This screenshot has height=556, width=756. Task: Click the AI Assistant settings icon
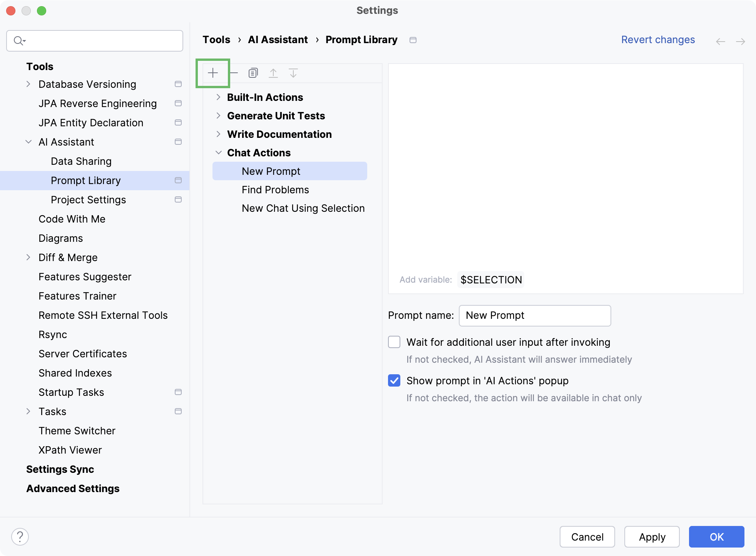pos(179,141)
